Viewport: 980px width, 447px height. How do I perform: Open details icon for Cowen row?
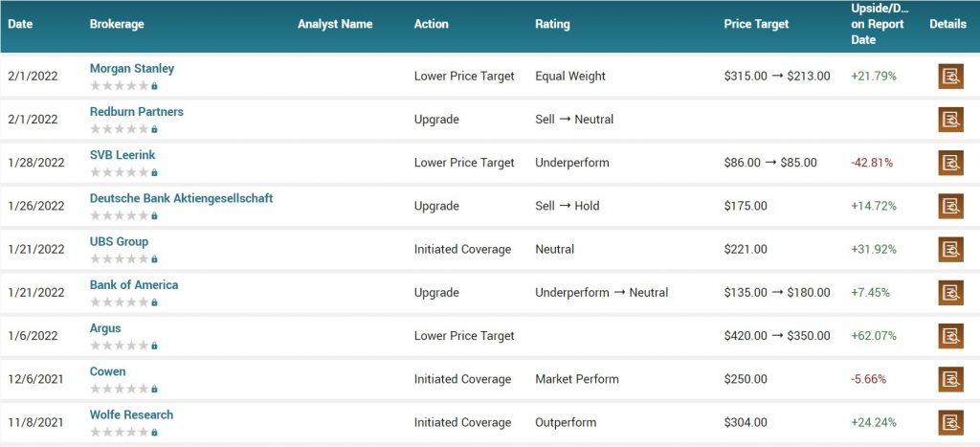950,379
